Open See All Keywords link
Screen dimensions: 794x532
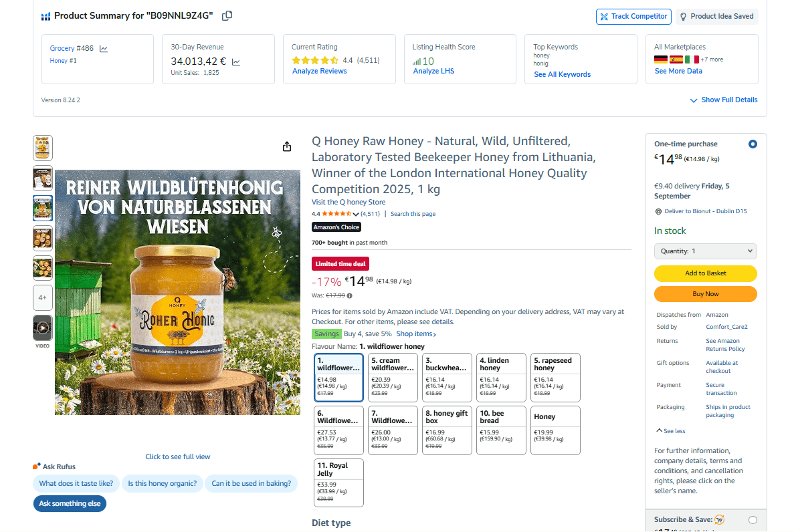tap(562, 74)
